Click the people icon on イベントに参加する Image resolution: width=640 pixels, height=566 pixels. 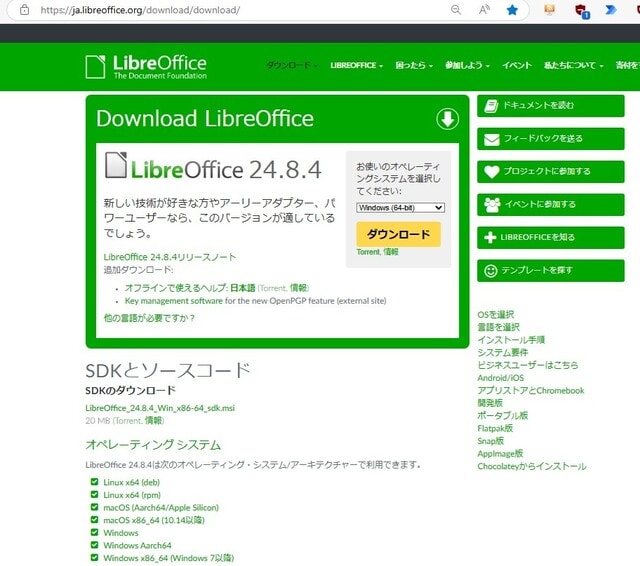point(492,205)
